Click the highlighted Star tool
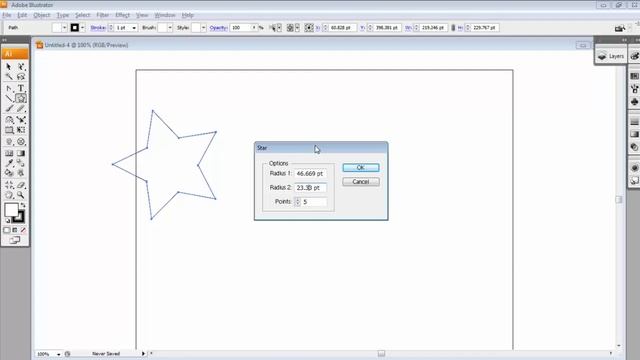 coord(21,98)
